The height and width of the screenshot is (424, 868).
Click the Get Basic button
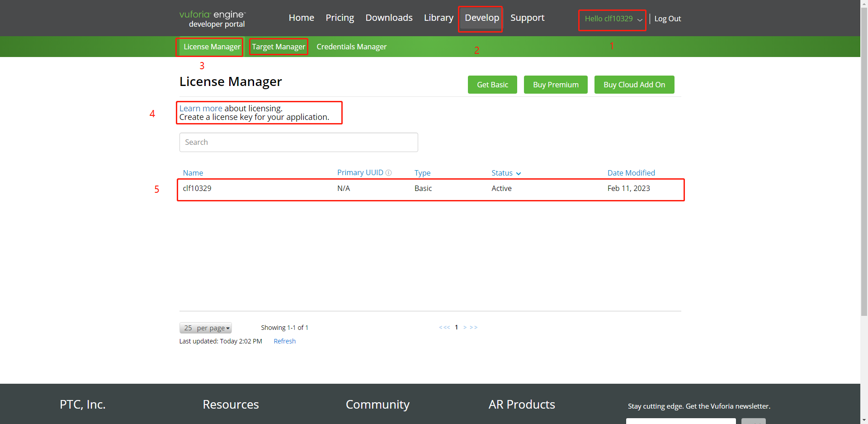coord(492,85)
